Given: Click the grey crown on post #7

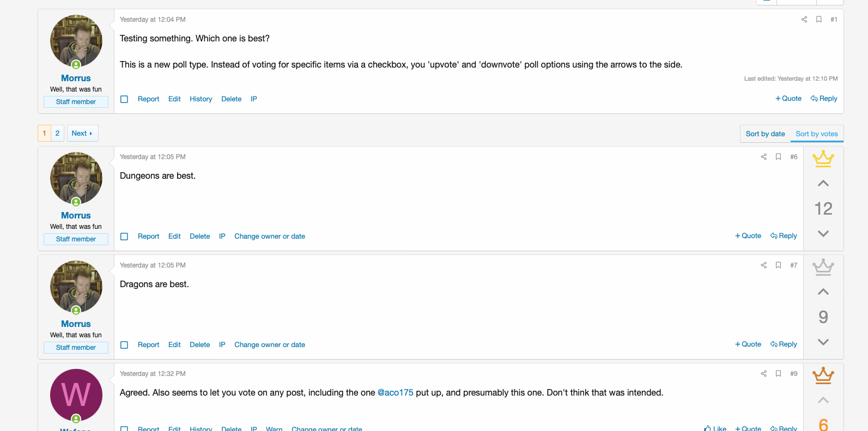Looking at the screenshot, I should [x=823, y=267].
